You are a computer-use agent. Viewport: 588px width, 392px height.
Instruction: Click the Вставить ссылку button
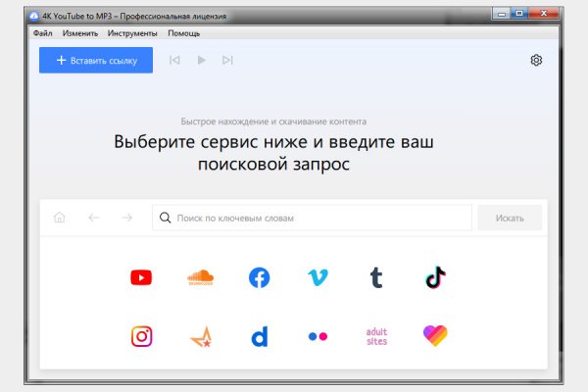pos(96,60)
